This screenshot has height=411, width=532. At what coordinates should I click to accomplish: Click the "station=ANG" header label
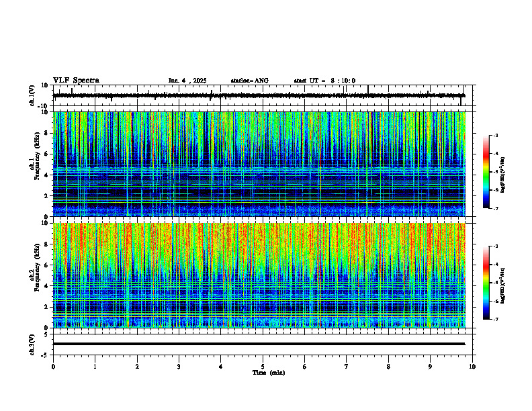click(x=250, y=81)
